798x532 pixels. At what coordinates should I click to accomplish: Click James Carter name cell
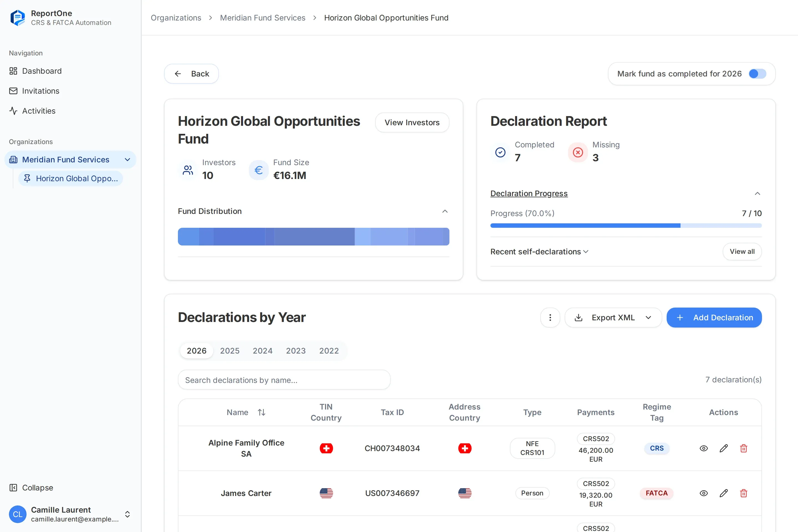(246, 493)
